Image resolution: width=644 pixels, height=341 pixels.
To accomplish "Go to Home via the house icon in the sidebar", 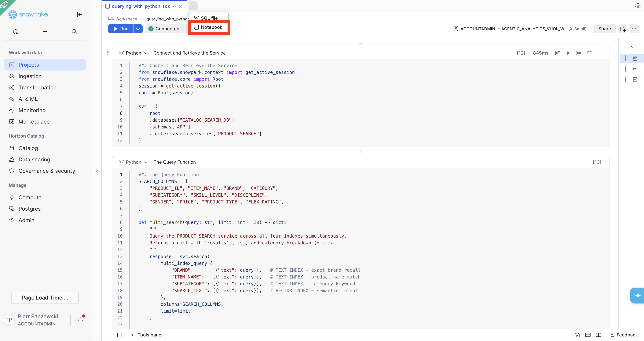I will coord(16,31).
